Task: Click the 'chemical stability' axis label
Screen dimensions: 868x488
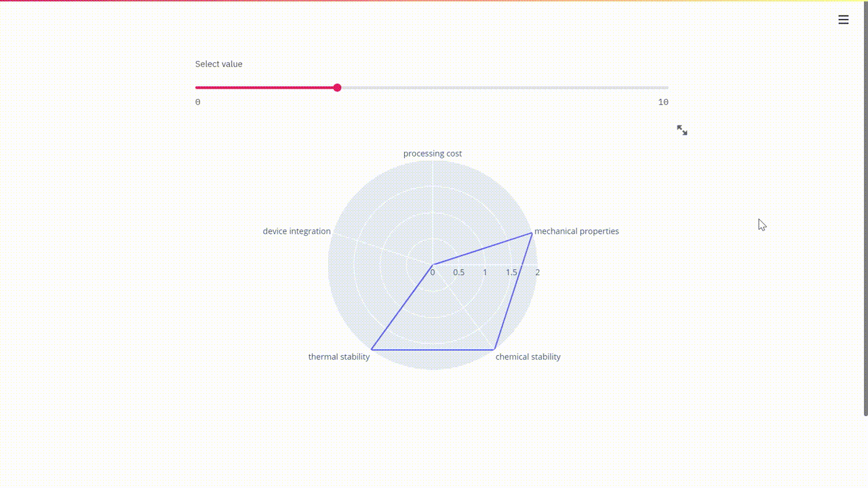Action: pyautogui.click(x=528, y=357)
